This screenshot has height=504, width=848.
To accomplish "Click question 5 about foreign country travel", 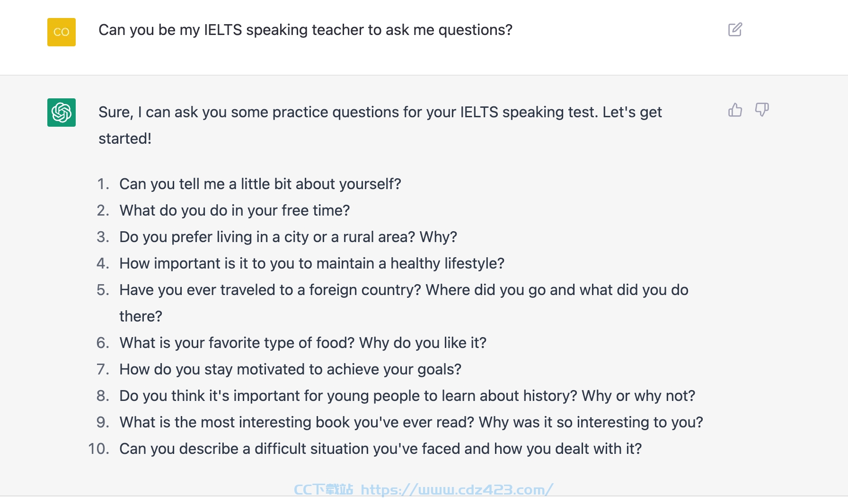I will (x=404, y=303).
